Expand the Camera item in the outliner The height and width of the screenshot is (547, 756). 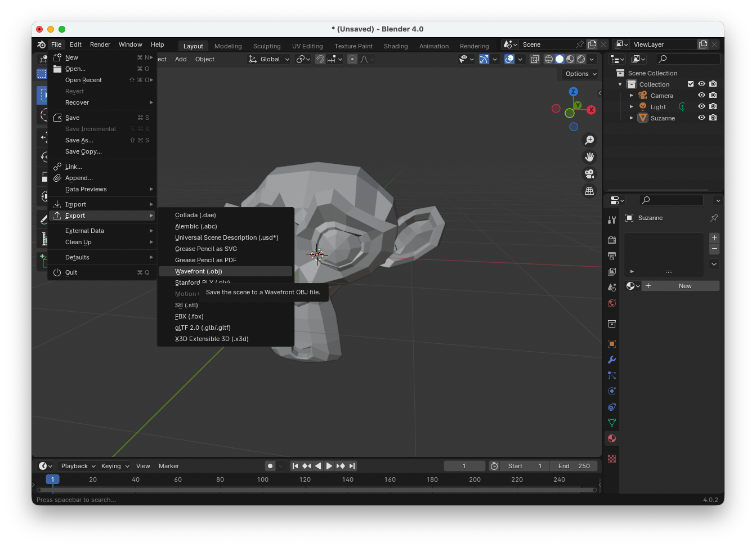[x=632, y=96]
